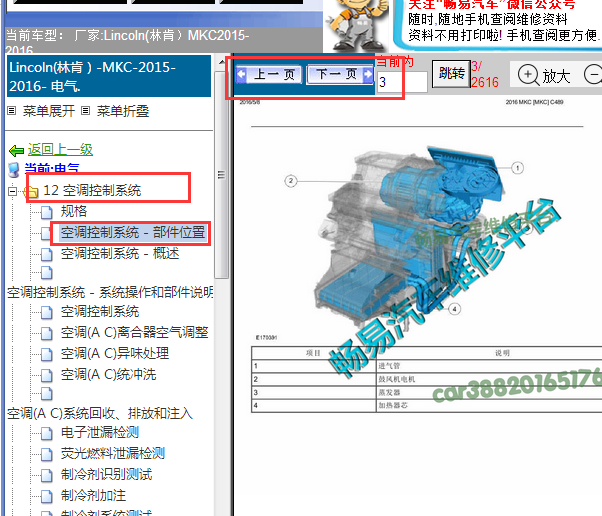This screenshot has width=602, height=516.
Task: Open 空调(A C)异味处理
Action: pyautogui.click(x=115, y=353)
